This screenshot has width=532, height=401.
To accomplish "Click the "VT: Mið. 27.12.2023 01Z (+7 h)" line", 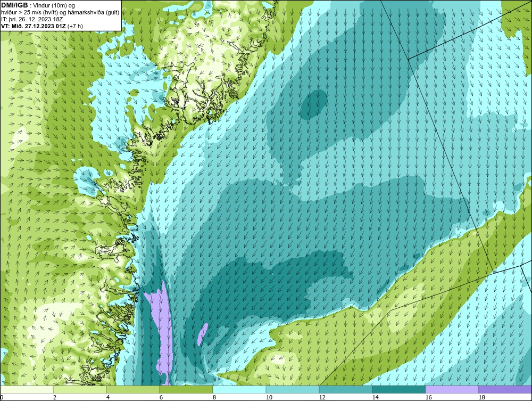I will pos(41,26).
